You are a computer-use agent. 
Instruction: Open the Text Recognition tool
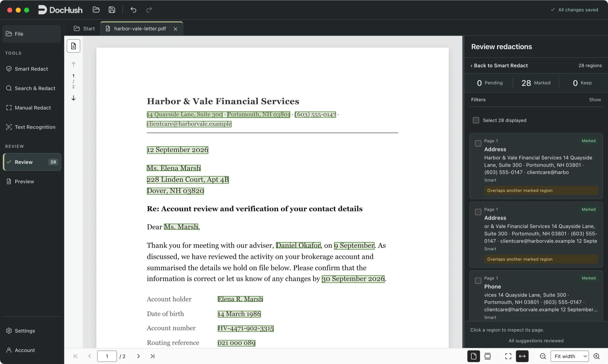point(32,127)
